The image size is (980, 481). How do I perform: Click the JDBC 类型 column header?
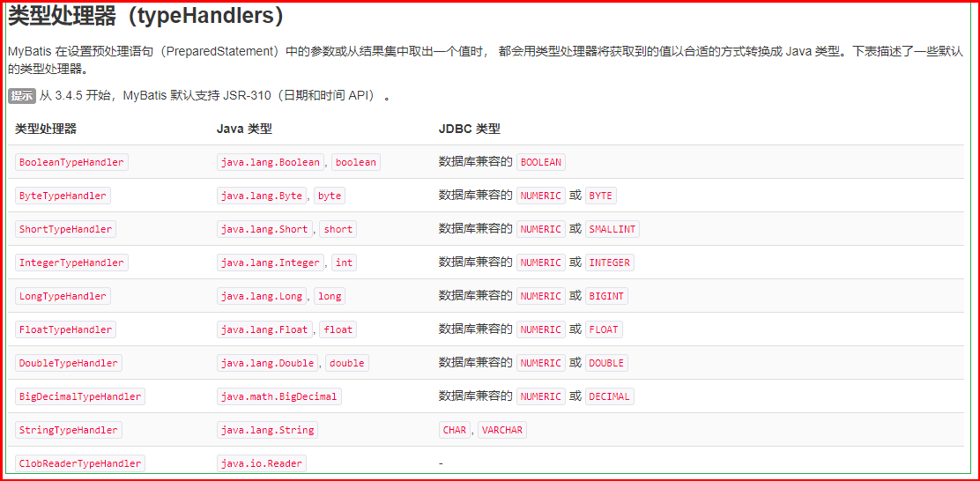pyautogui.click(x=470, y=129)
